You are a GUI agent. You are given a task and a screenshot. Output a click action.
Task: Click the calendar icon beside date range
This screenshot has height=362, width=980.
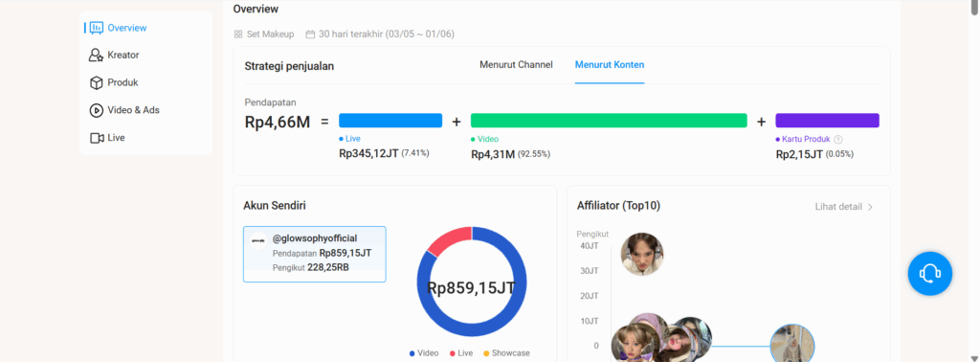(310, 34)
